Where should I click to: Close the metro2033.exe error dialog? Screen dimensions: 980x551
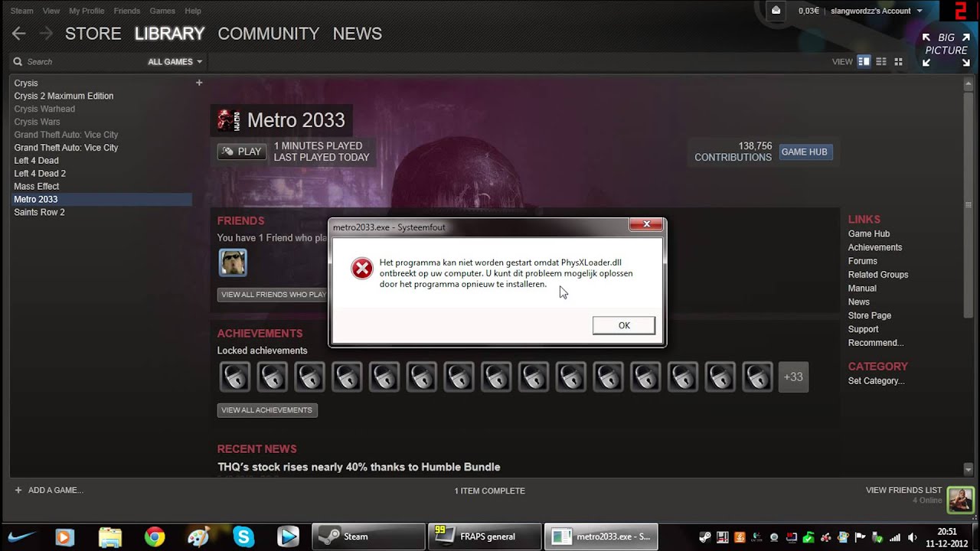(x=647, y=224)
